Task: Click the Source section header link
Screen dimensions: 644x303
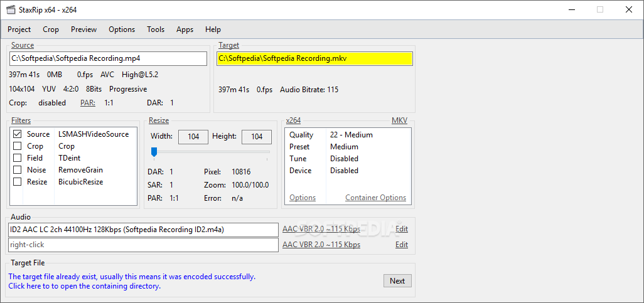Action: coord(23,46)
